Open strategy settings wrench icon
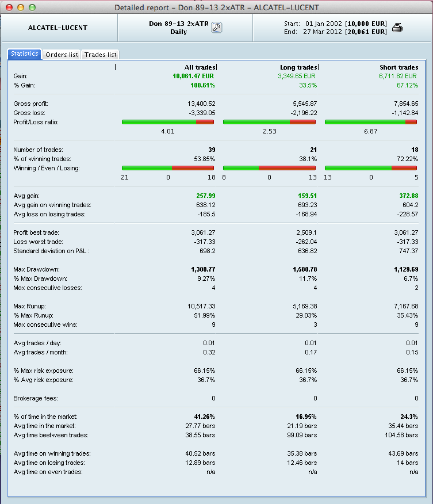The width and height of the screenshot is (433, 504). point(216,28)
